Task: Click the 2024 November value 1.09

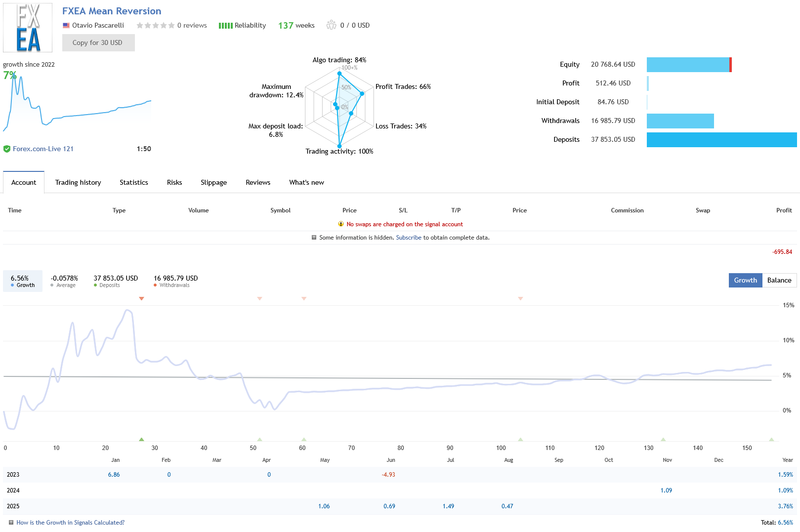Action: 666,491
